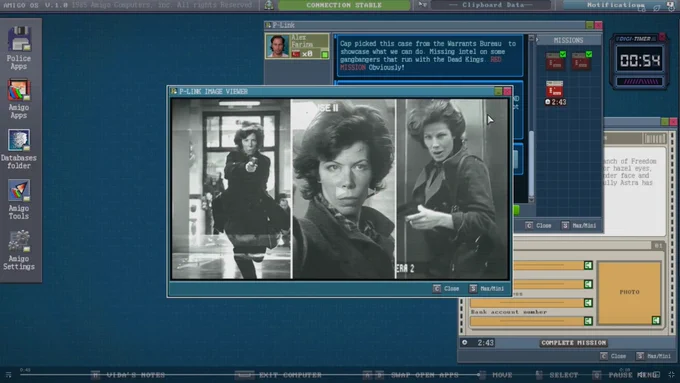Viewport: 680px width, 383px height.
Task: Click the Digi-Timer 00:54 display
Action: [640, 60]
